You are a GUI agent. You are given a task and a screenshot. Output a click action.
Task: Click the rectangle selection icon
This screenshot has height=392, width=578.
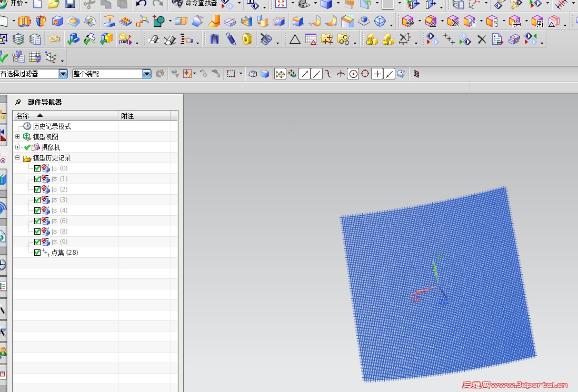click(x=231, y=74)
